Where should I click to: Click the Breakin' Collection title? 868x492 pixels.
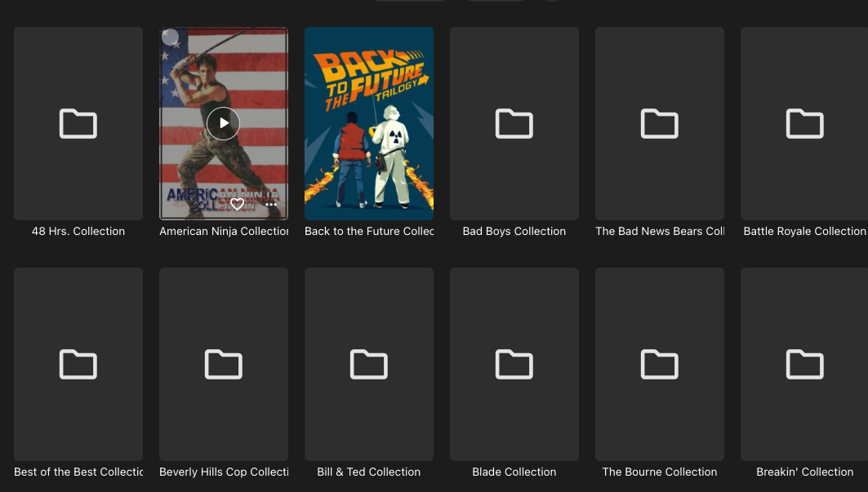(804, 472)
